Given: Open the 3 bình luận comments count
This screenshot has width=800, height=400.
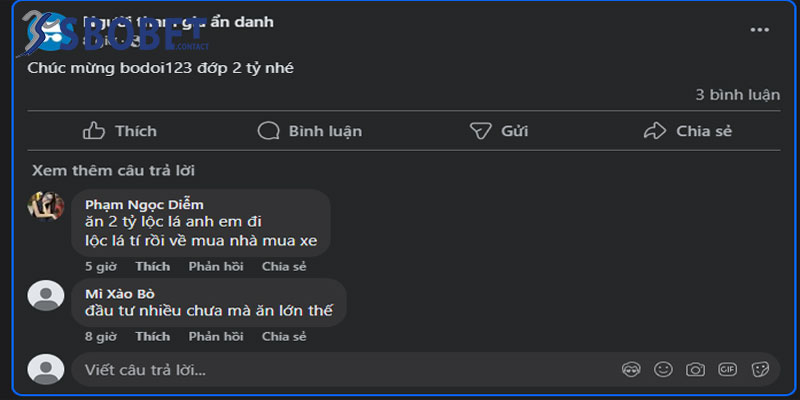Looking at the screenshot, I should coord(737,95).
